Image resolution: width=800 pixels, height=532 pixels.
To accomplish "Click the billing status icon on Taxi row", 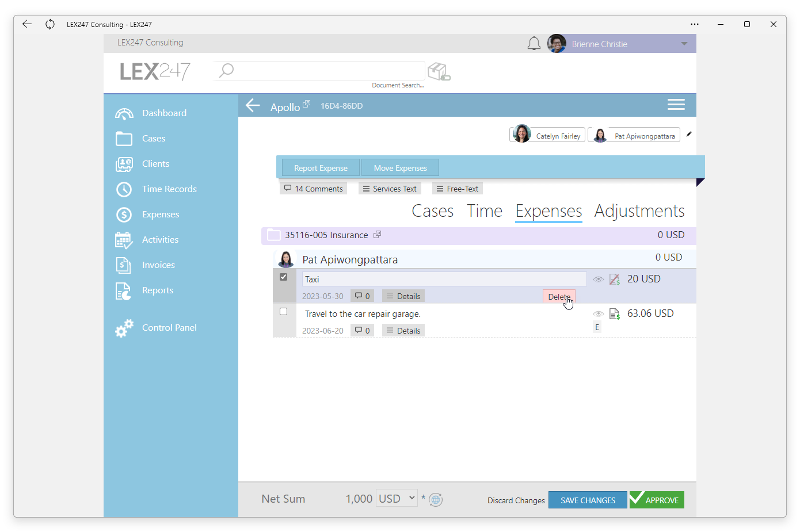I will click(x=615, y=280).
